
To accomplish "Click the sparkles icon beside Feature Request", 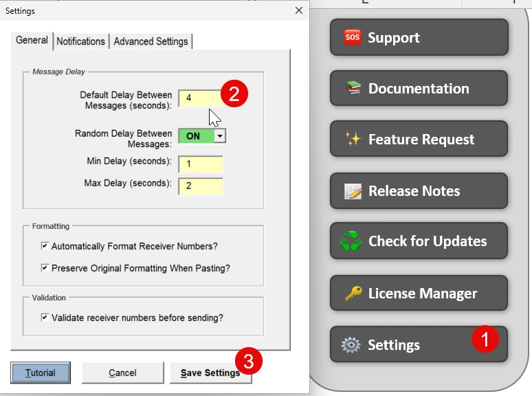I will click(x=353, y=139).
